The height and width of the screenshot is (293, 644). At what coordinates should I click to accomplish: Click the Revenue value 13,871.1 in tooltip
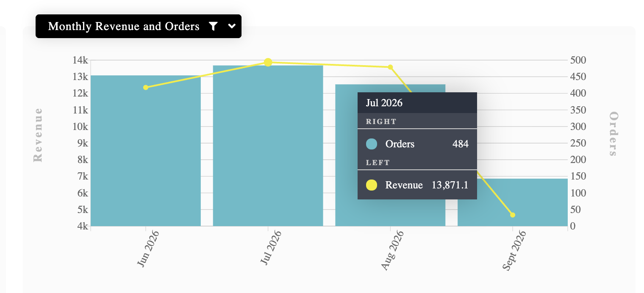[x=450, y=185]
